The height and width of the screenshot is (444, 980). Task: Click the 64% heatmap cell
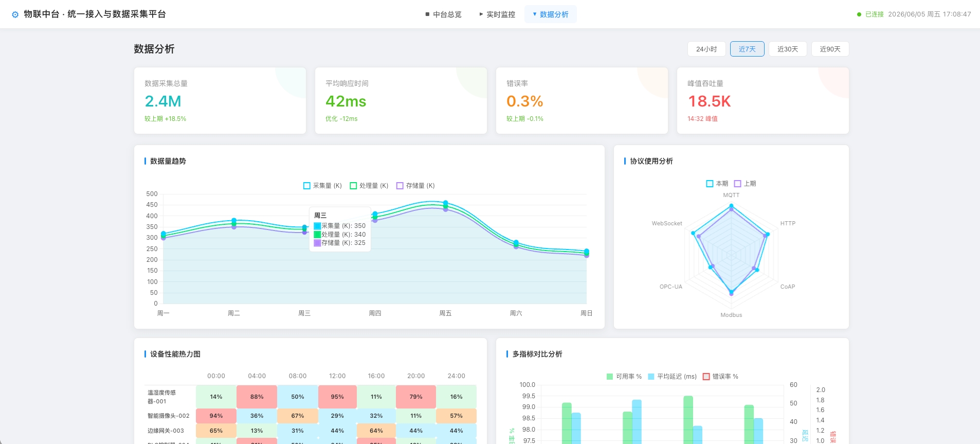click(376, 431)
